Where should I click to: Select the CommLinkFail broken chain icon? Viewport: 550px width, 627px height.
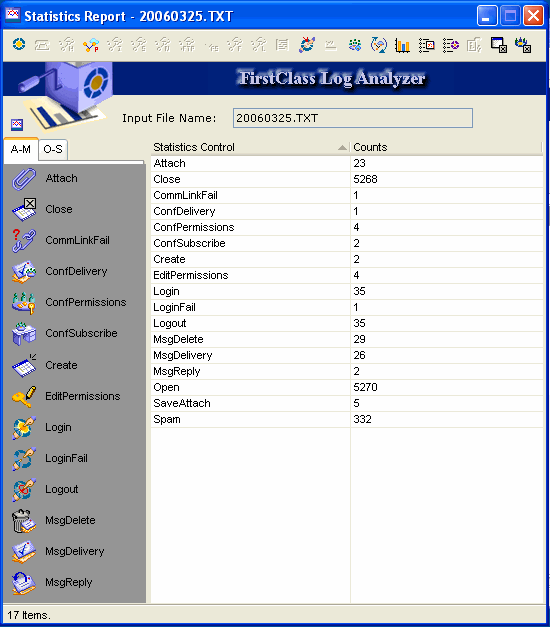[24, 240]
